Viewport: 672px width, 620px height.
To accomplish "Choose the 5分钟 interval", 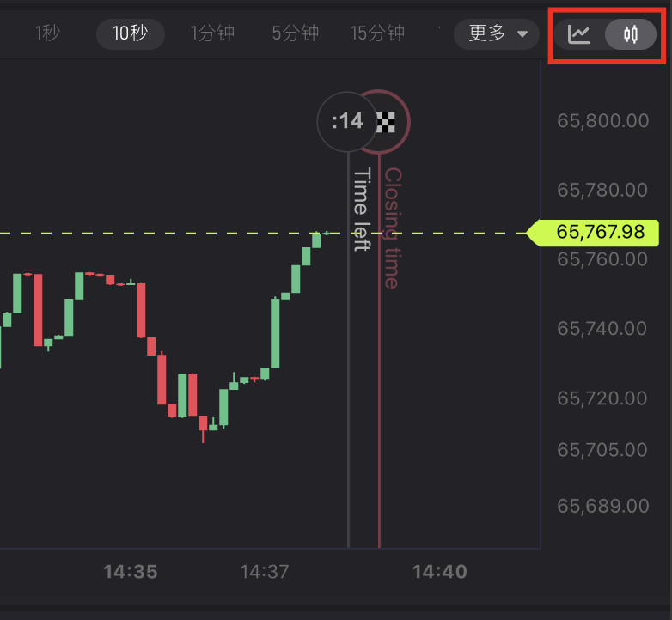I will click(x=295, y=34).
